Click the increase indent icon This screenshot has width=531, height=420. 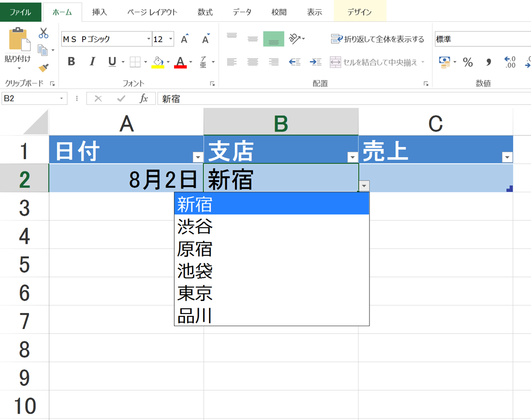coord(316,62)
